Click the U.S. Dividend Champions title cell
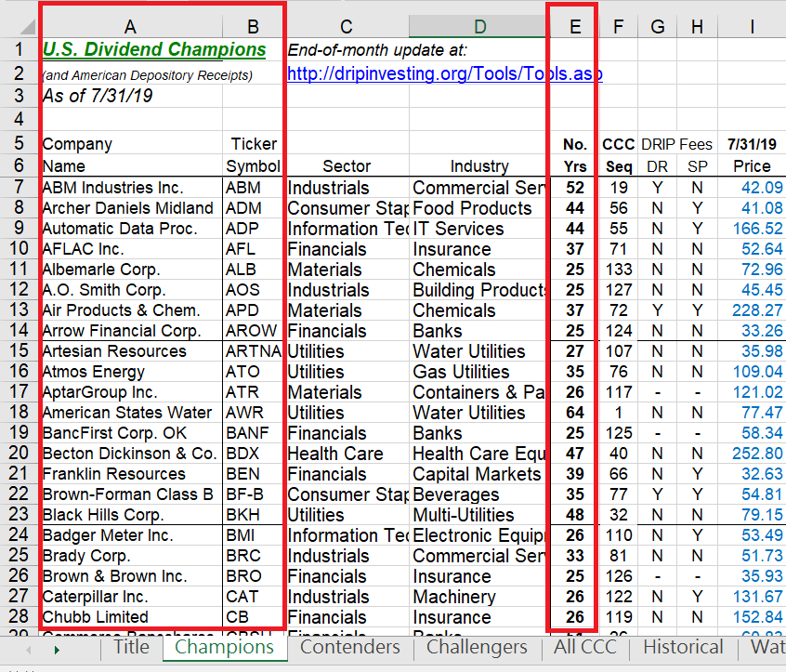This screenshot has width=786, height=672. coord(154,49)
